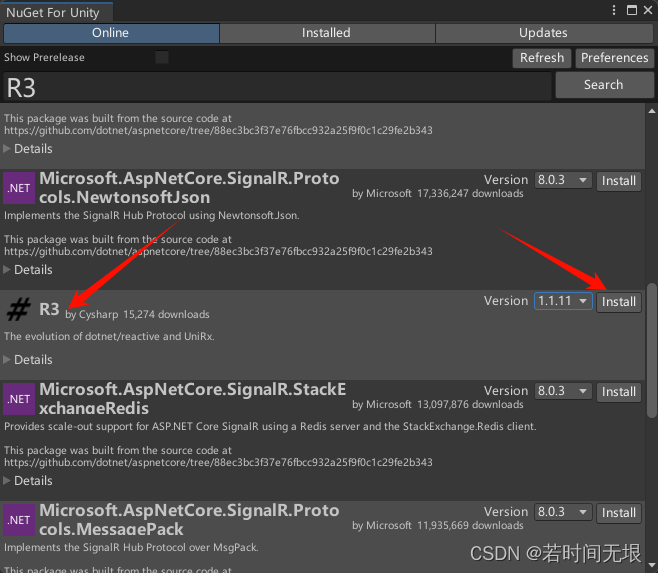Click the .NET icon for SignalR MessagePack package
Screen dimensions: 658x573
(19, 520)
